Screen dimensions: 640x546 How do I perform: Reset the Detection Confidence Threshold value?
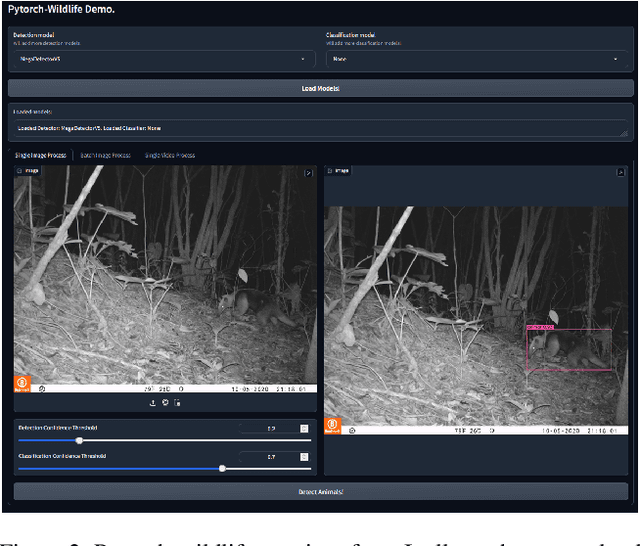[x=304, y=428]
